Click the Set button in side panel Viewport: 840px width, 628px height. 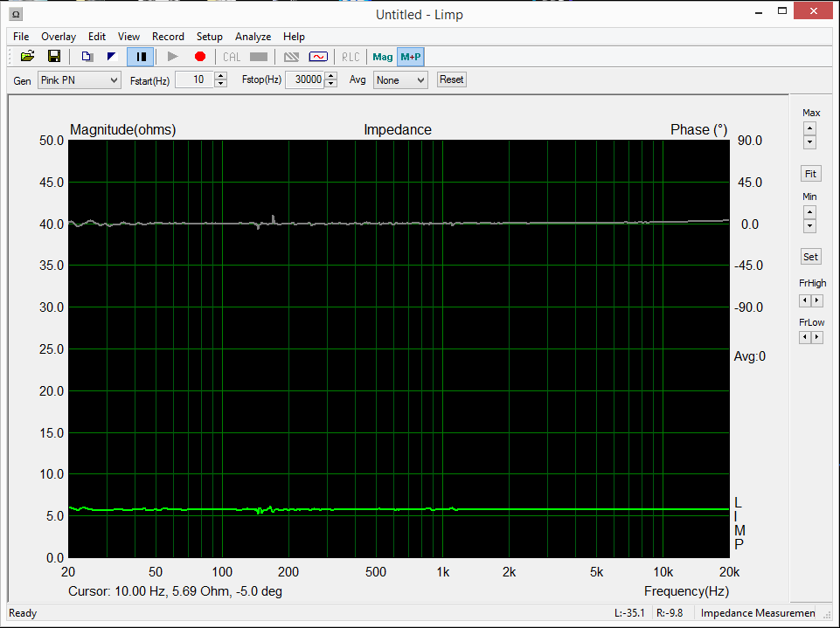810,257
